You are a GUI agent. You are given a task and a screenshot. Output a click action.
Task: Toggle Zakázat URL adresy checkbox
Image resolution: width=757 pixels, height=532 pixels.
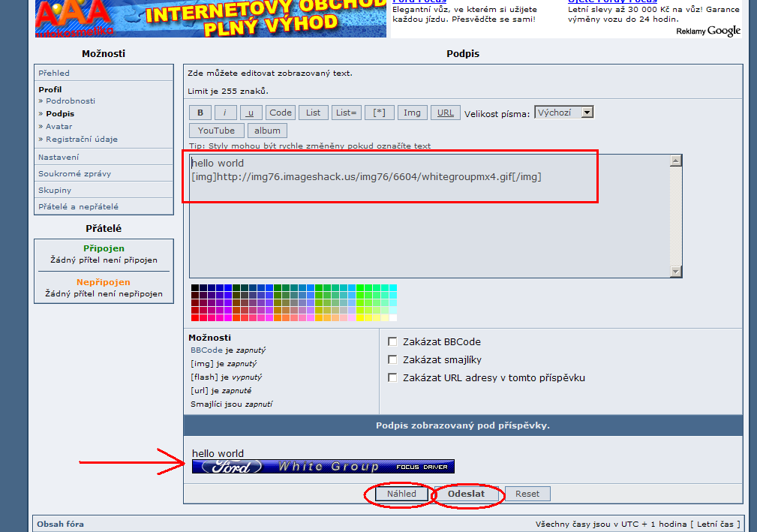[392, 377]
